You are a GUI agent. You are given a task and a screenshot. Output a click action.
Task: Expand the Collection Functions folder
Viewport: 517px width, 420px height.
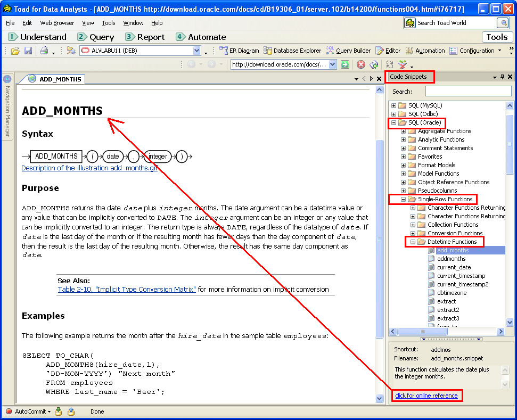coord(413,225)
